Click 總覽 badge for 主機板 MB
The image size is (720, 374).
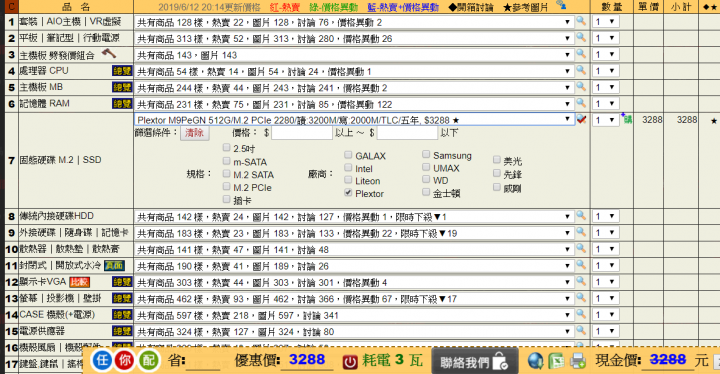(x=122, y=87)
